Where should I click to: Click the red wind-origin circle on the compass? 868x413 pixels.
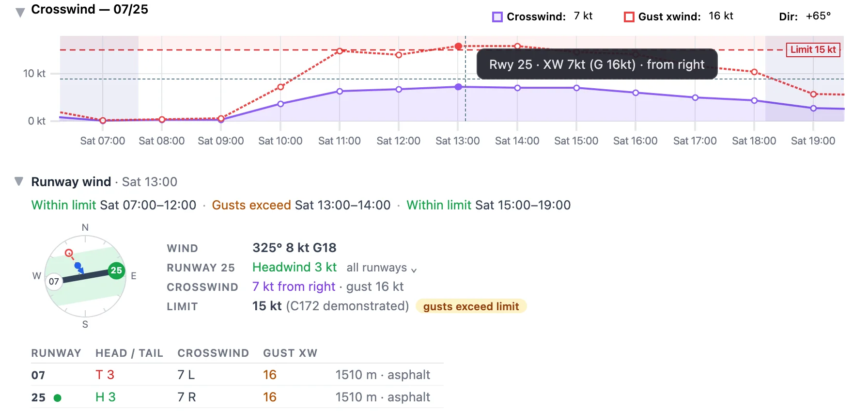(69, 253)
